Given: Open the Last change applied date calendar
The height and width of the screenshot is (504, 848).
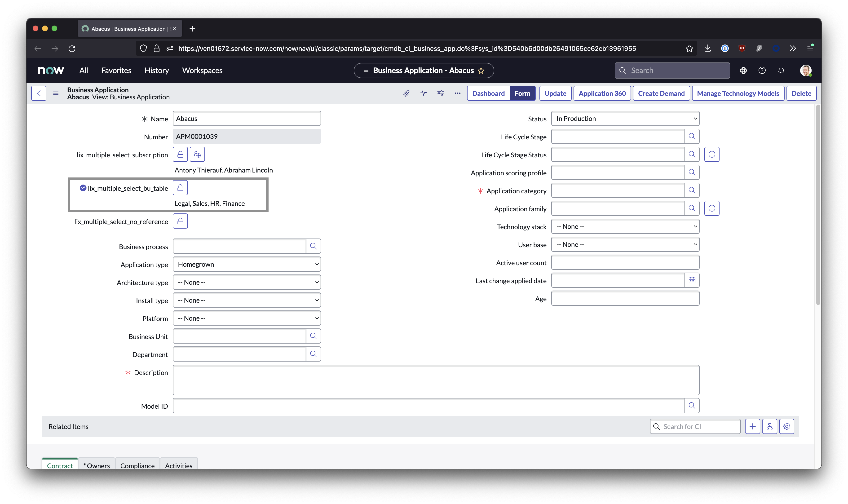Looking at the screenshot, I should (x=692, y=281).
